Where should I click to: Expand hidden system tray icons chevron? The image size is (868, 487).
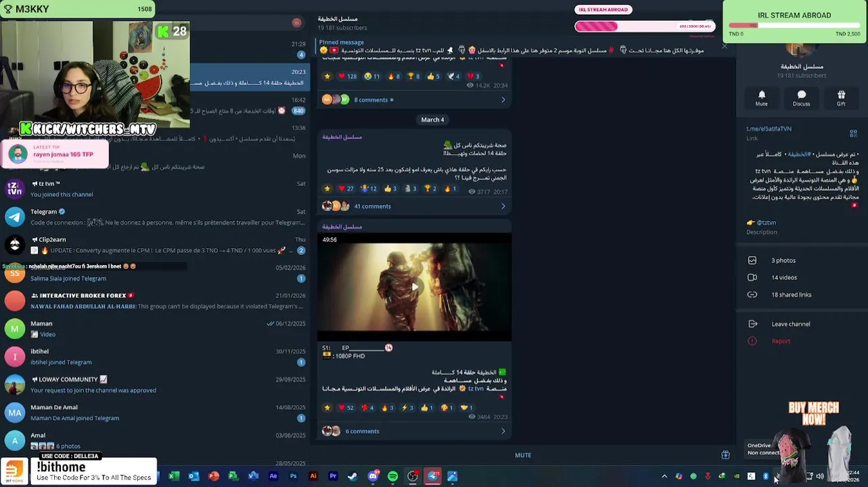click(664, 476)
